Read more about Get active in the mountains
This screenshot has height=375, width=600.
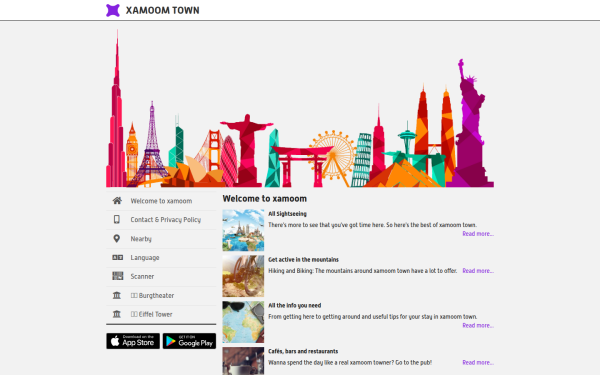pyautogui.click(x=478, y=271)
